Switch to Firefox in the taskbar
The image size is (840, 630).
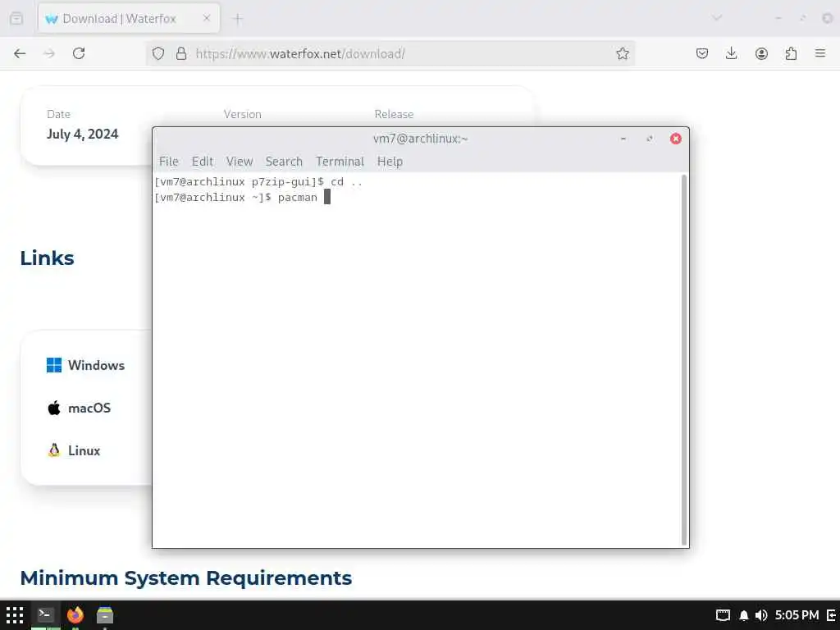click(x=75, y=615)
